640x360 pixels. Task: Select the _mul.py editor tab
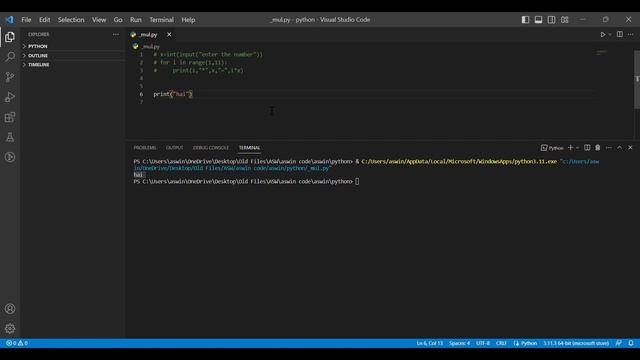point(148,35)
